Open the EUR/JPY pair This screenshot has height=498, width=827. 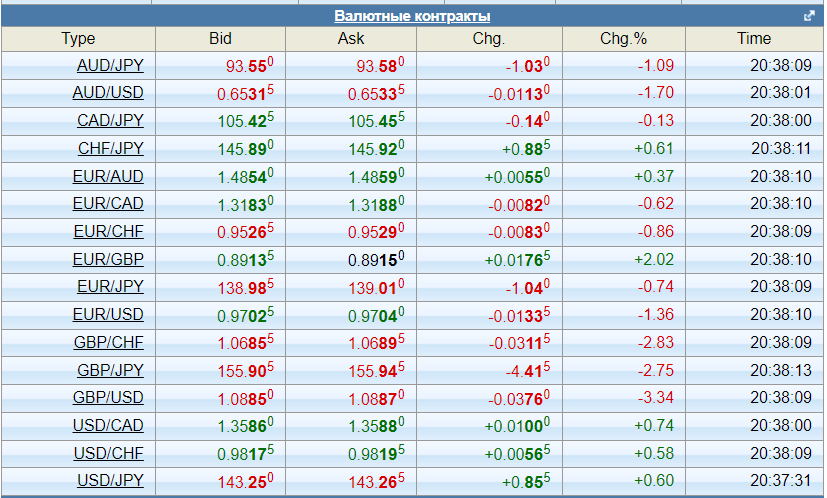[110, 286]
